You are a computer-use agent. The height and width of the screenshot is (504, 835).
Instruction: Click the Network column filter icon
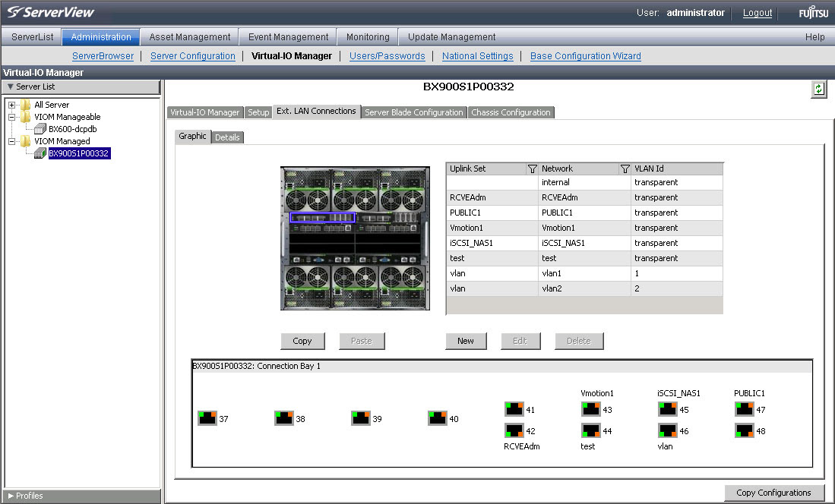pos(625,169)
